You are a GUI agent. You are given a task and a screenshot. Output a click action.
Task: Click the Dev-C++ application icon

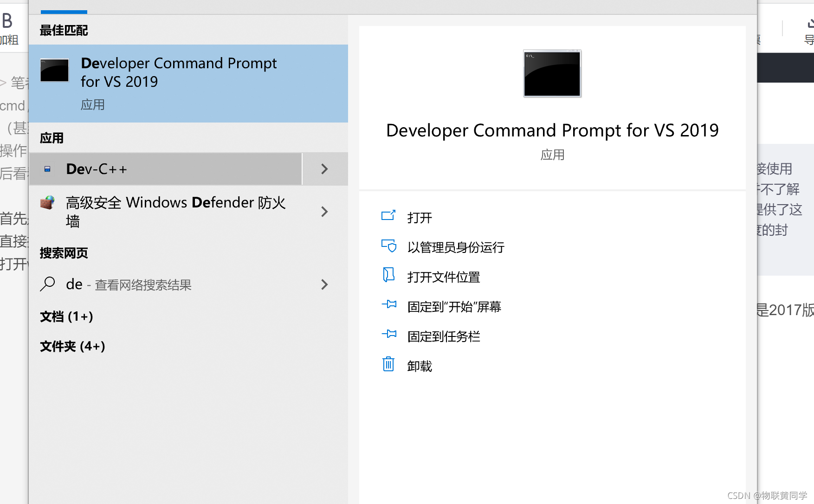click(x=47, y=169)
